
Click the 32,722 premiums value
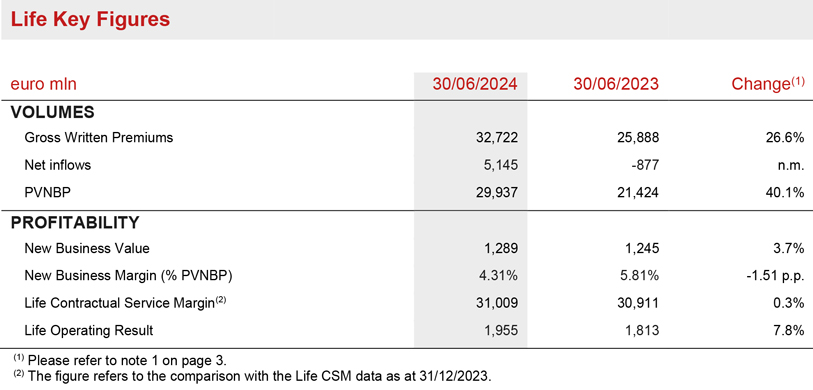point(497,138)
